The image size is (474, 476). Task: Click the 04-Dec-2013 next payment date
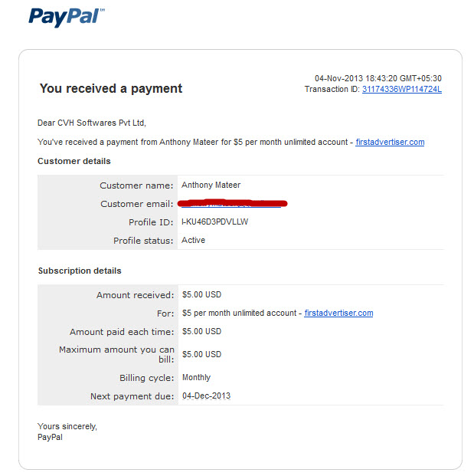pos(206,396)
